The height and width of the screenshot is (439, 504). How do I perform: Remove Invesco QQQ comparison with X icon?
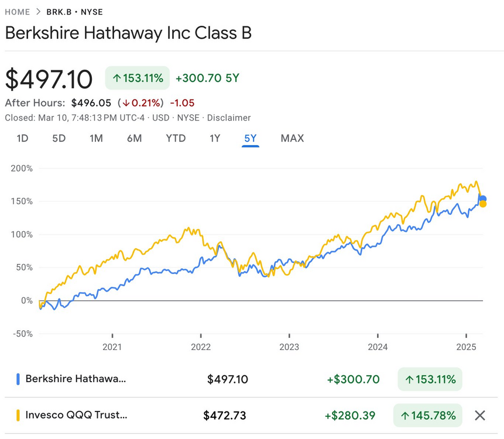tap(480, 416)
